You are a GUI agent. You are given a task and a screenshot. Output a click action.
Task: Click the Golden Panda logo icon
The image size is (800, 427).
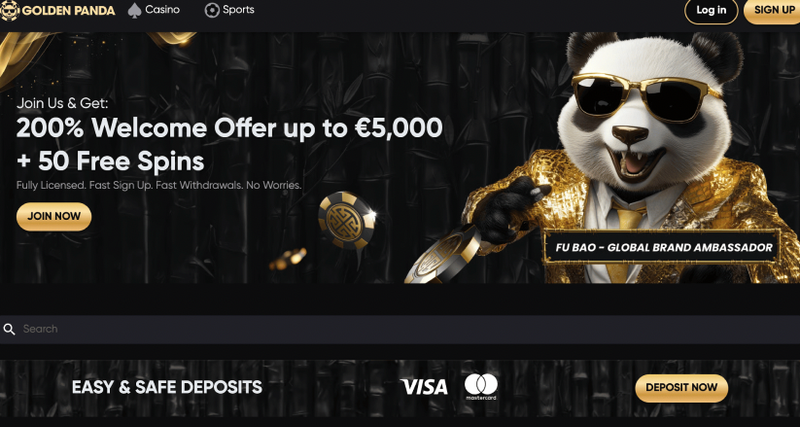9,10
